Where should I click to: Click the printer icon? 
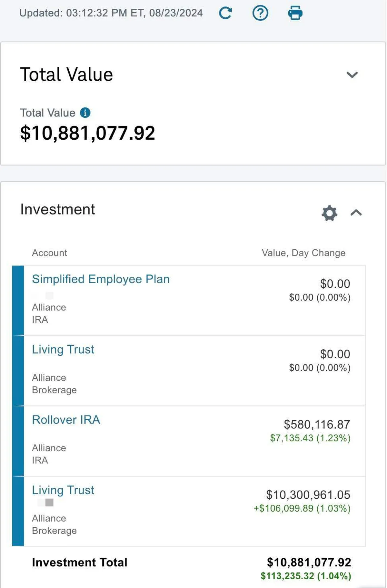coord(295,13)
